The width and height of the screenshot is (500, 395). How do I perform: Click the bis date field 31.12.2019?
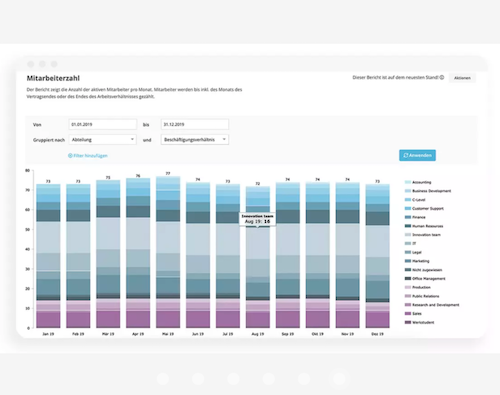[195, 124]
